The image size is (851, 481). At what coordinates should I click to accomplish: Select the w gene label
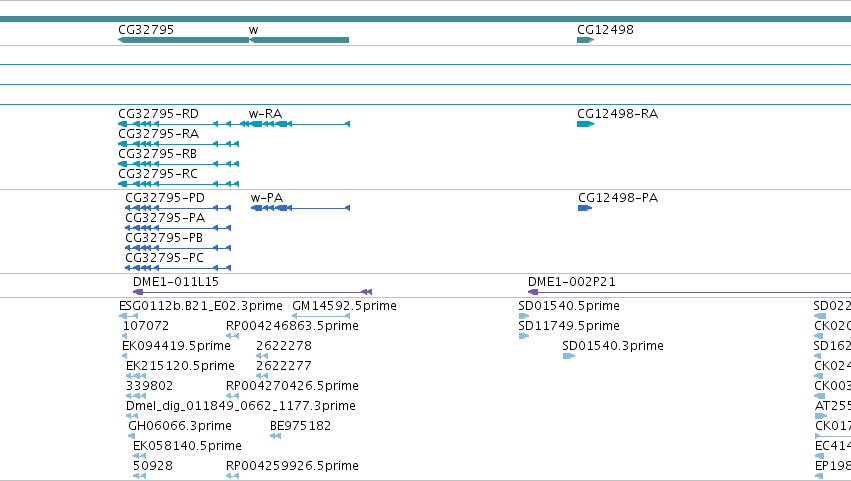click(x=253, y=30)
